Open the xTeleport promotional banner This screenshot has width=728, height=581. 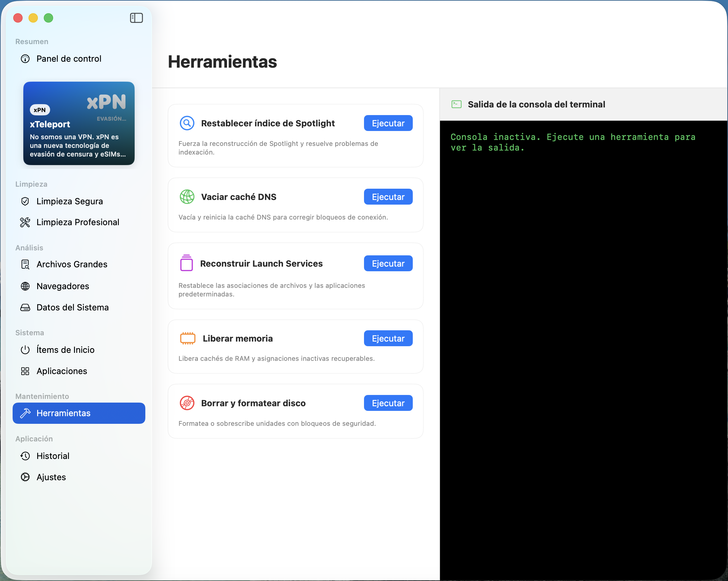[79, 123]
